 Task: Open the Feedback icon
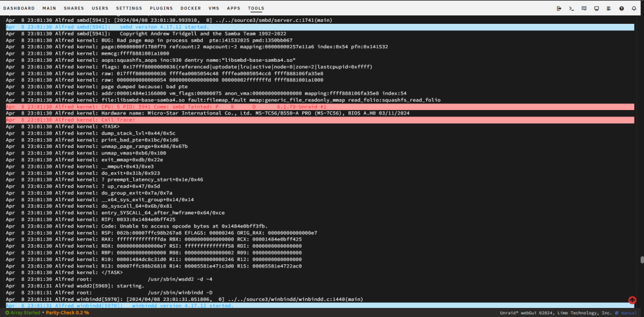(x=583, y=8)
